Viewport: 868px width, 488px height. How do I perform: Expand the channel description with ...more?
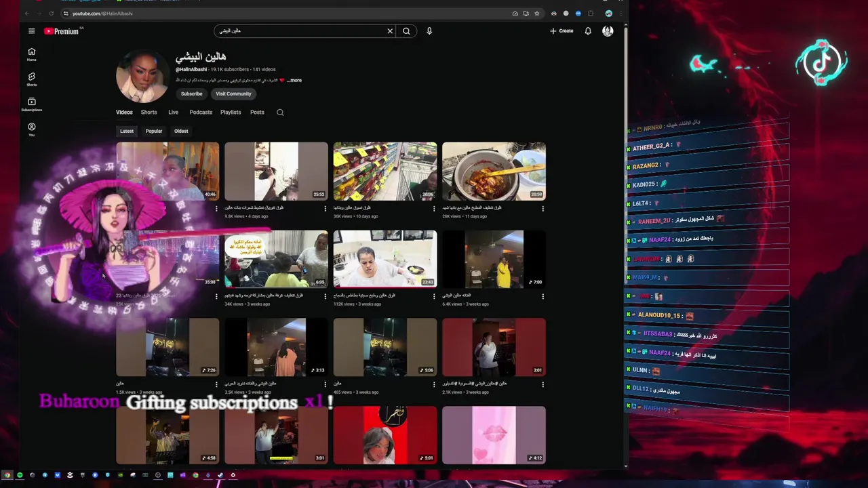(294, 80)
